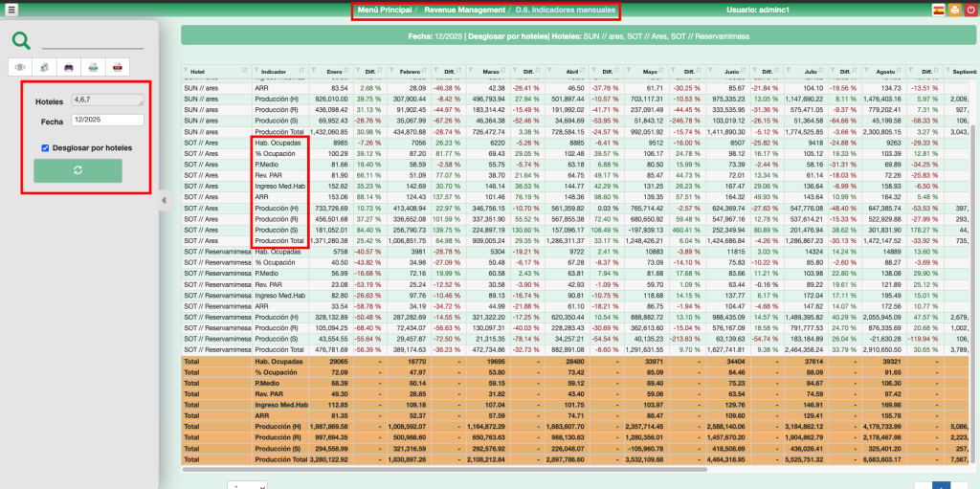This screenshot has width=980, height=489.
Task: Click the orange print button in header
Action: point(954,10)
